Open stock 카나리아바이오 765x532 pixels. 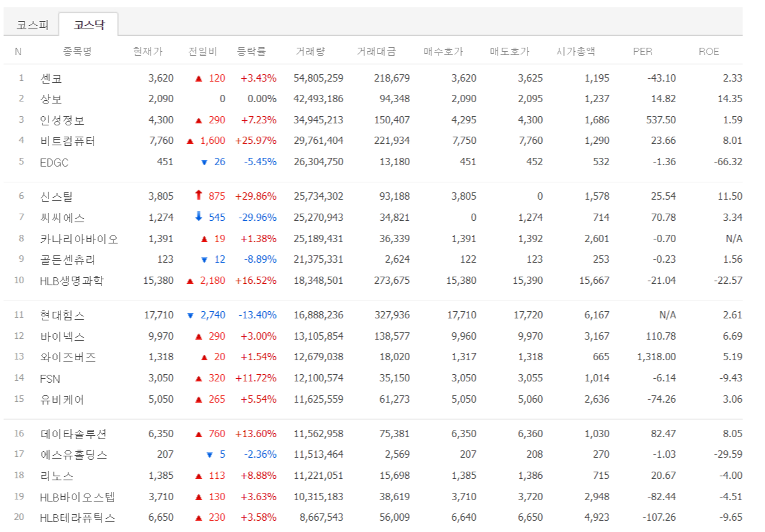[79, 239]
